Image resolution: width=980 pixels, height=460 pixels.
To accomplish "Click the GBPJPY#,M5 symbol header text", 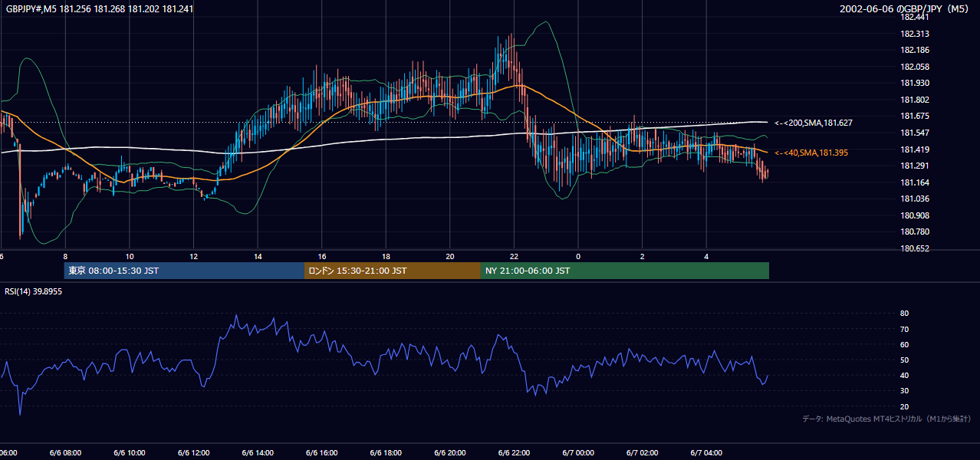I will [x=32, y=9].
